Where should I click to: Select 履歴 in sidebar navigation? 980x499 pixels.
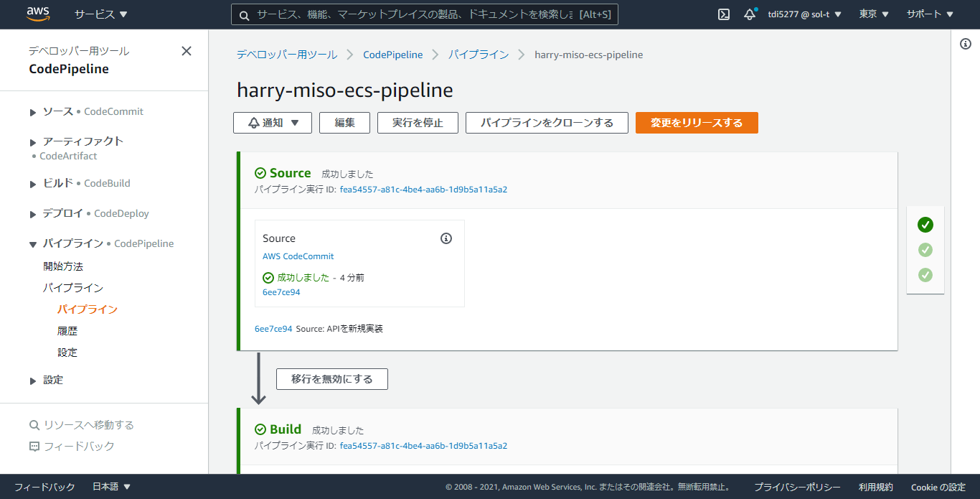[x=67, y=331]
